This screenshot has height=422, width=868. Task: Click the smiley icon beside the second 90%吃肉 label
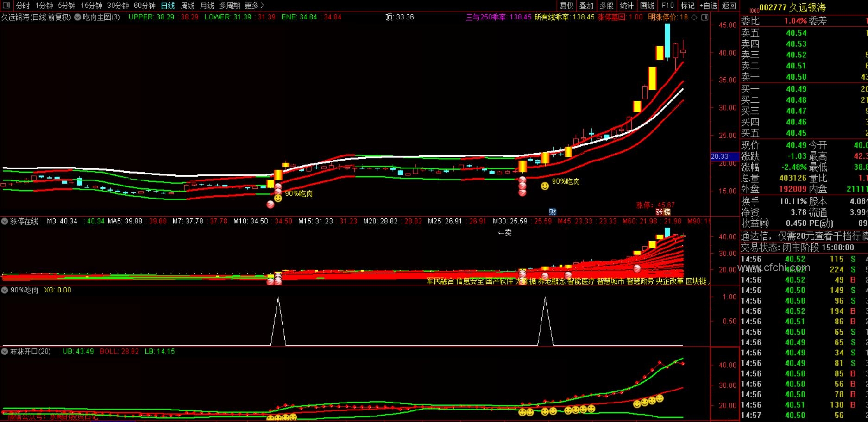pyautogui.click(x=545, y=186)
